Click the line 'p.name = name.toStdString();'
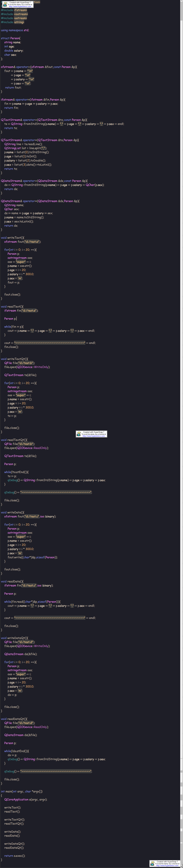Image resolution: width=183 pixels, height=868 pixels. coord(24,217)
